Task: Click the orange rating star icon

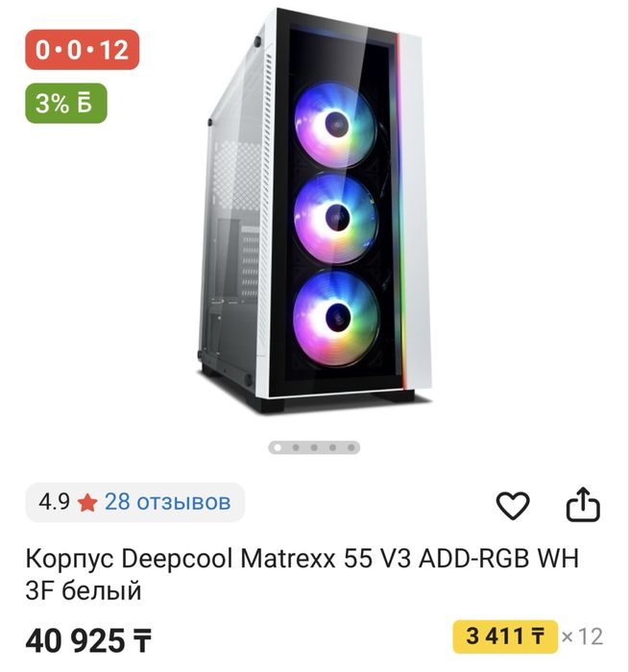Action: click(87, 502)
